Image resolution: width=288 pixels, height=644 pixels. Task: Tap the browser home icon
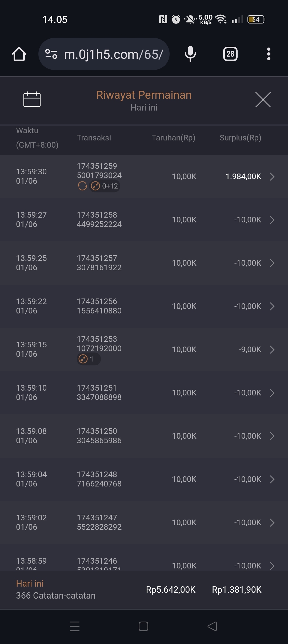[x=19, y=54]
